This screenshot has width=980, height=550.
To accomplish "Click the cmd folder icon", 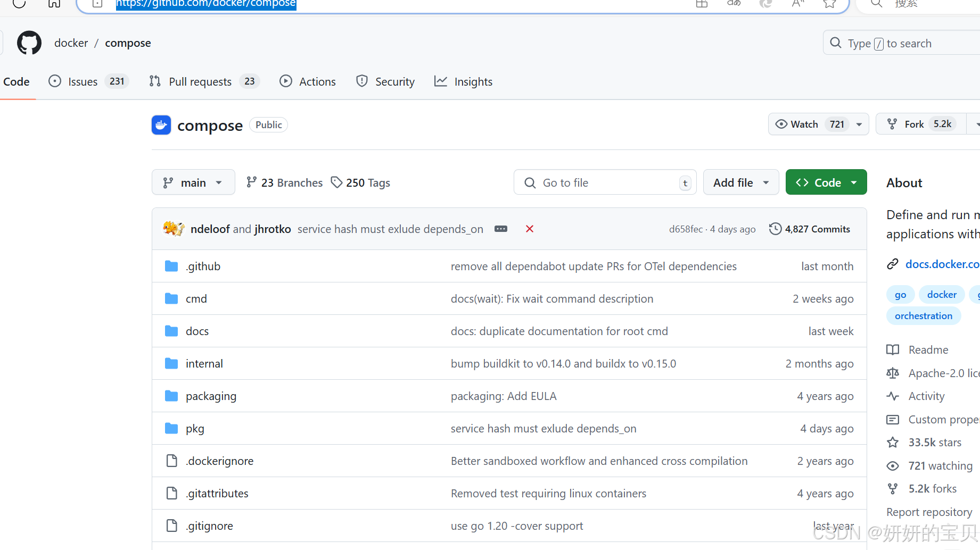I will coord(171,298).
